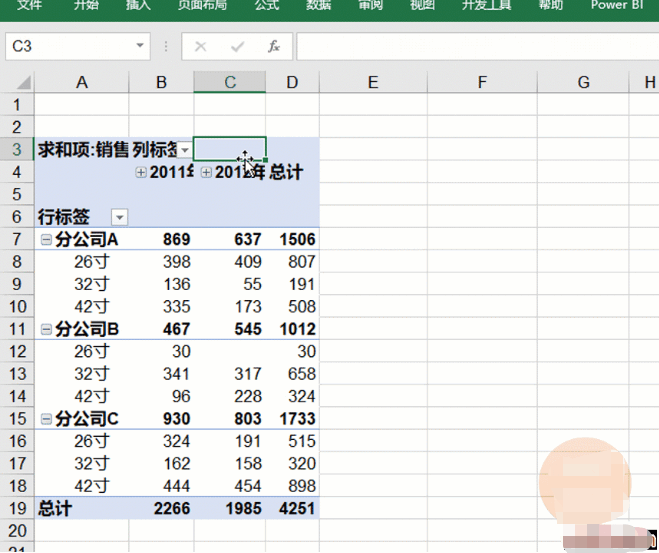Open the 行标签 filter dropdown
The height and width of the screenshot is (553, 659).
[119, 217]
